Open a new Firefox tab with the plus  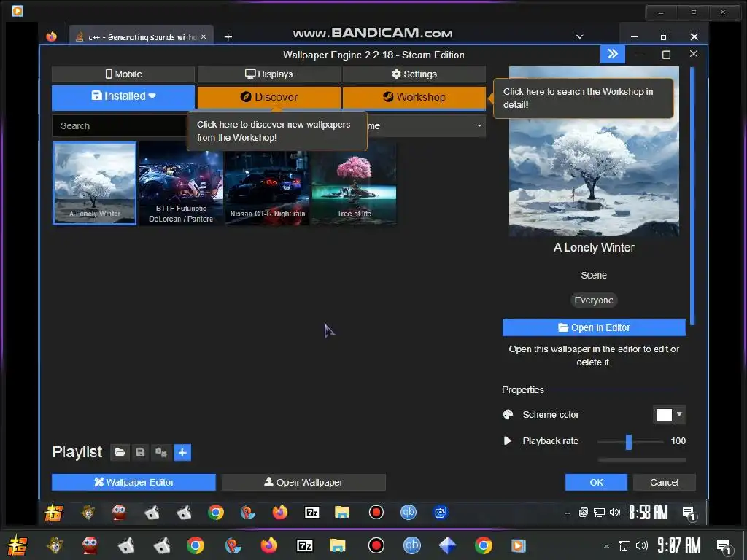[228, 37]
